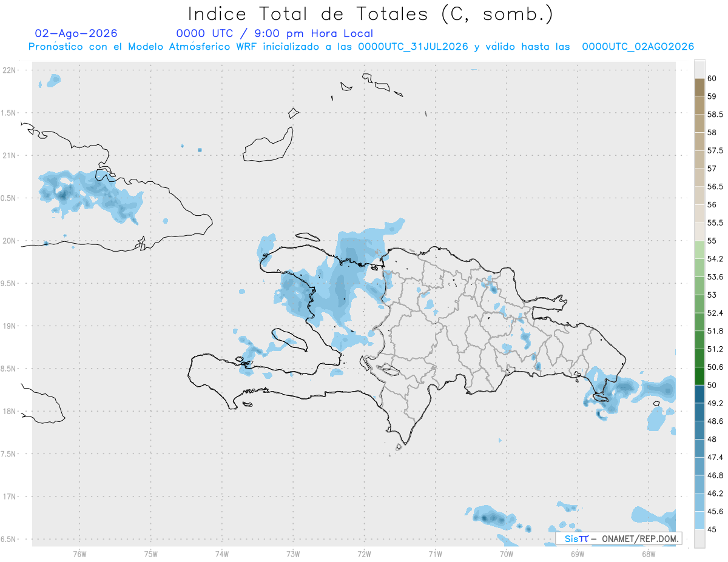
Task: Click the colorbar value "51.8"
Action: [715, 331]
